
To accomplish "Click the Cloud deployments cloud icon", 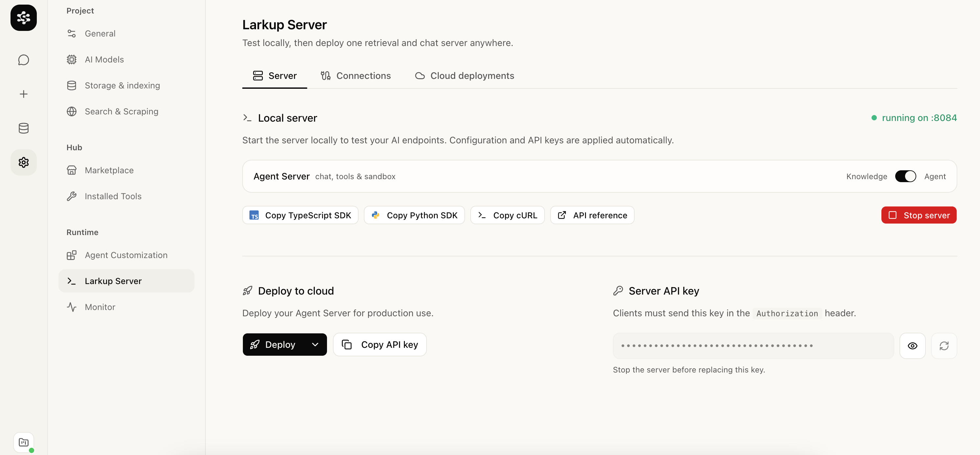I will coord(420,76).
